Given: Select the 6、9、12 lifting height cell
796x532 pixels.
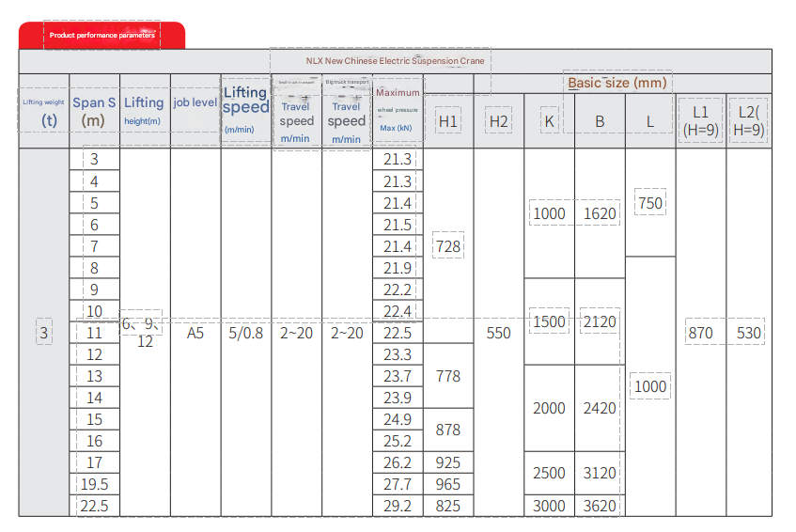Looking at the screenshot, I should (x=142, y=333).
